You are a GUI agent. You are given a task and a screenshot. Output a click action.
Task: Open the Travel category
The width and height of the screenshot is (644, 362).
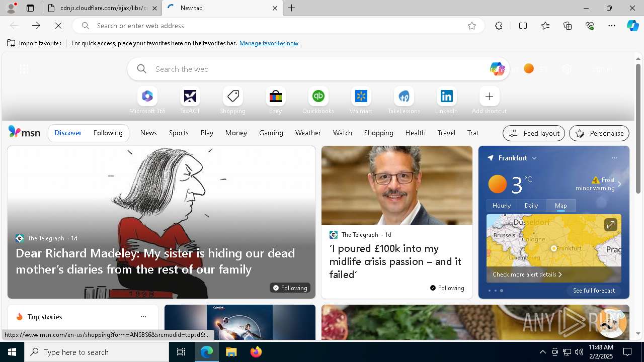[446, 133]
